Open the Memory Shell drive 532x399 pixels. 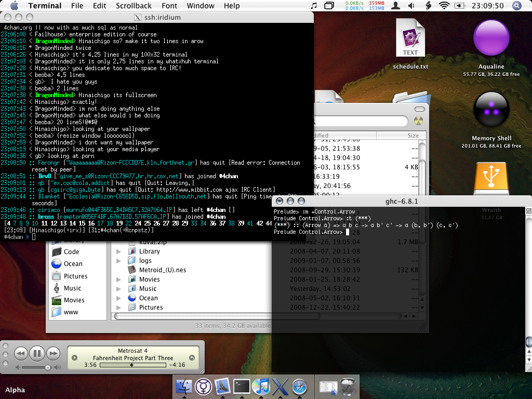(x=491, y=110)
